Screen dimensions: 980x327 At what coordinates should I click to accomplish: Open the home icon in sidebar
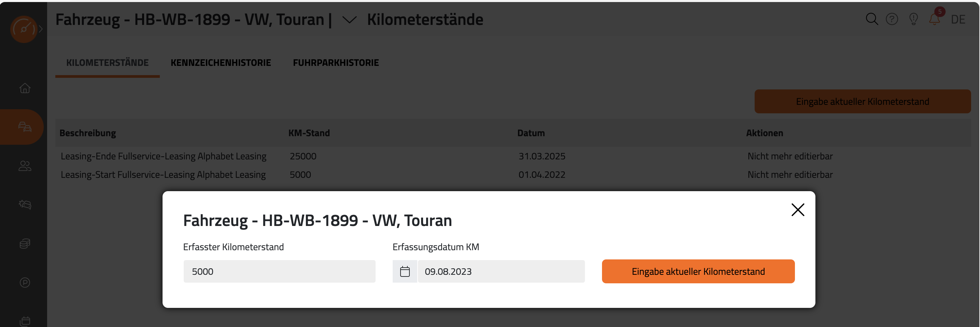[x=25, y=88]
